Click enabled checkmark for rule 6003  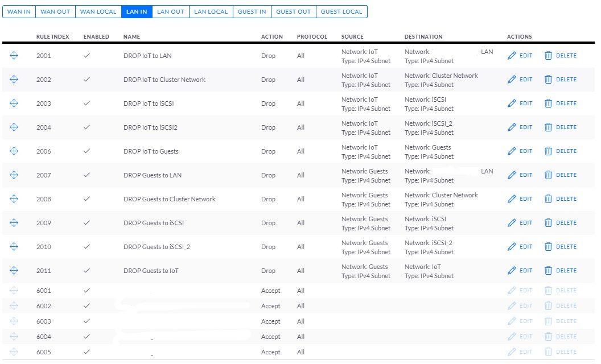[x=87, y=321]
